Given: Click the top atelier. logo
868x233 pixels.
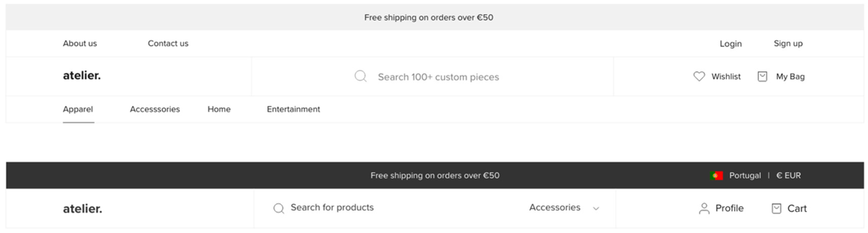Looking at the screenshot, I should click(82, 76).
